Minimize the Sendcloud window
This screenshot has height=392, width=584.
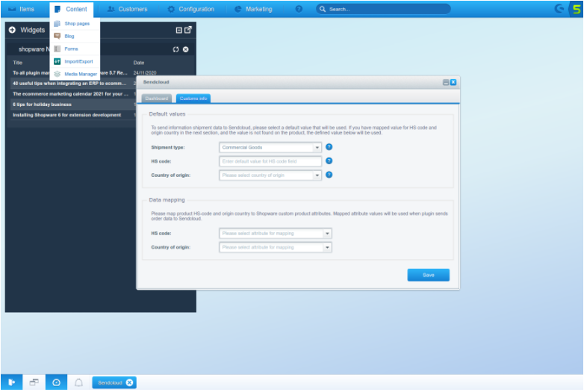click(445, 82)
